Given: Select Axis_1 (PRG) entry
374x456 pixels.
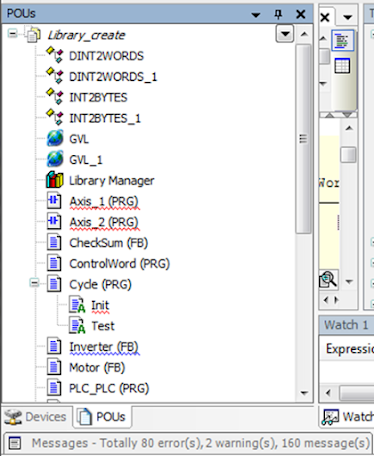Looking at the screenshot, I should (104, 201).
